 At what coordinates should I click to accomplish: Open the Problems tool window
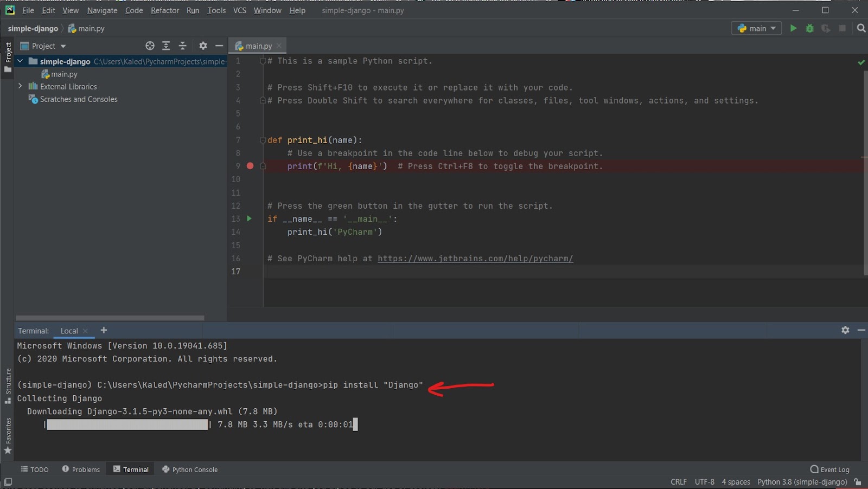81,469
